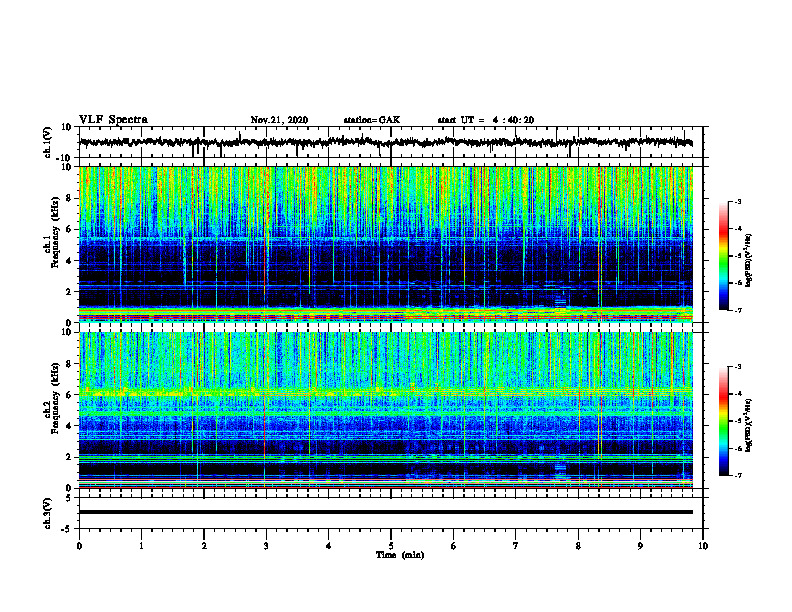
Task: Click time axis tick label "7"
Action: click(516, 546)
